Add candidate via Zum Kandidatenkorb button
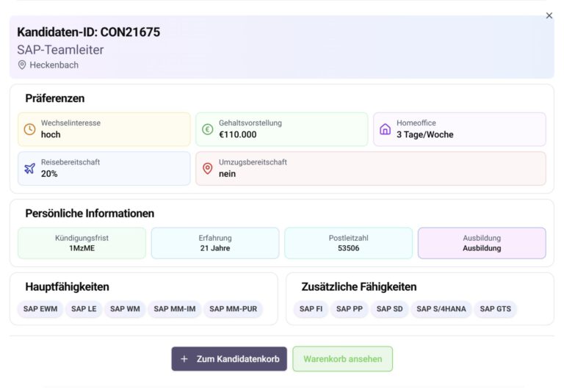This screenshot has width=564, height=392. click(x=229, y=359)
